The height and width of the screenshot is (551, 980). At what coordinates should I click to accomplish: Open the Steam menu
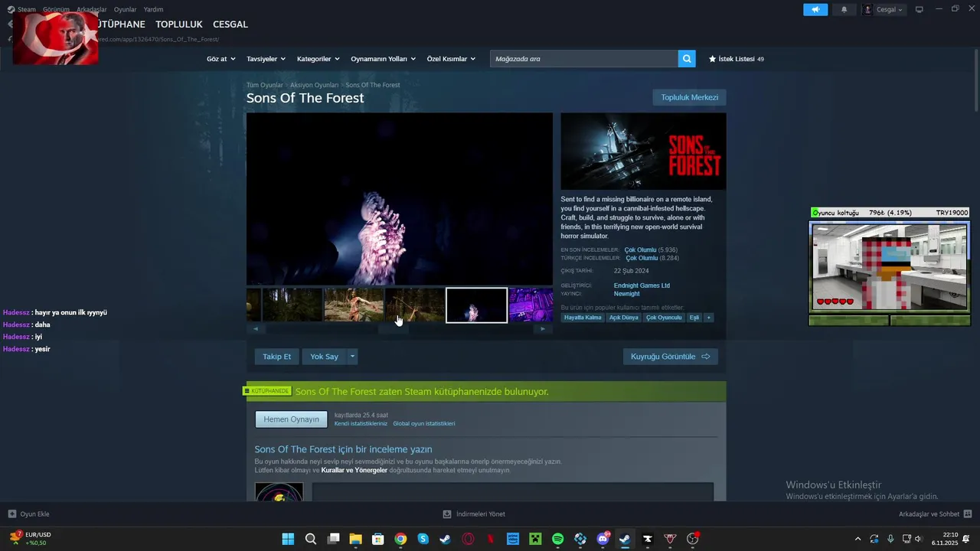(27, 9)
